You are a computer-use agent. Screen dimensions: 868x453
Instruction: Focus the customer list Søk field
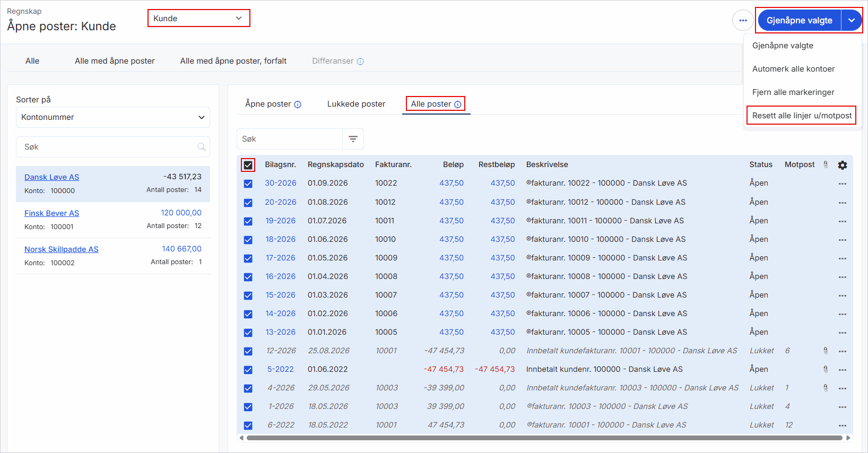[x=113, y=147]
